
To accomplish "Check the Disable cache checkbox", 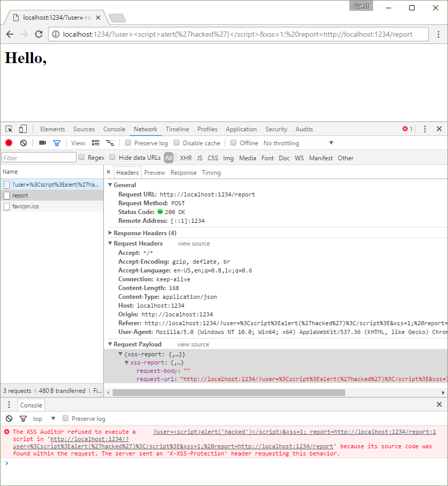I will 176,143.
